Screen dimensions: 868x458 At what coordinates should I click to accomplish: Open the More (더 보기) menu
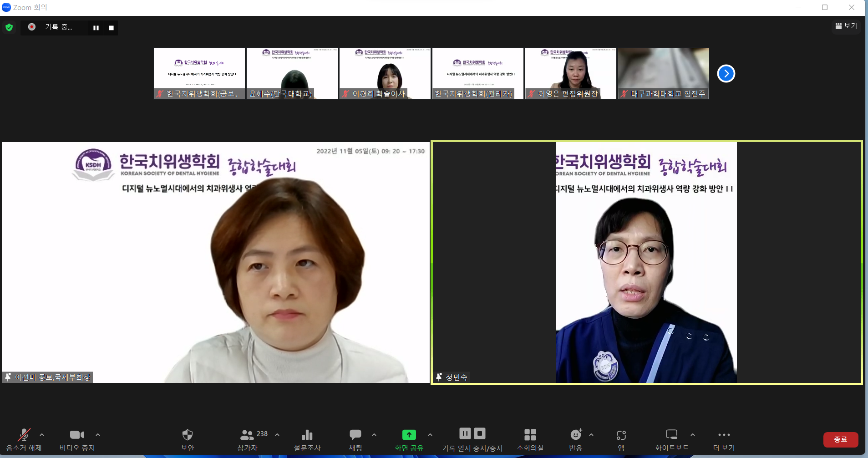tap(724, 435)
